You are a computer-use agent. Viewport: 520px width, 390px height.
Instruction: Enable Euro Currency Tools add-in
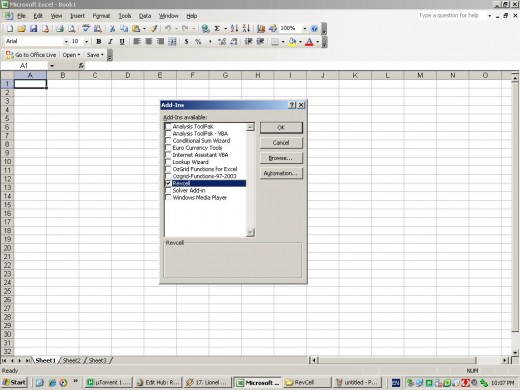[168, 148]
